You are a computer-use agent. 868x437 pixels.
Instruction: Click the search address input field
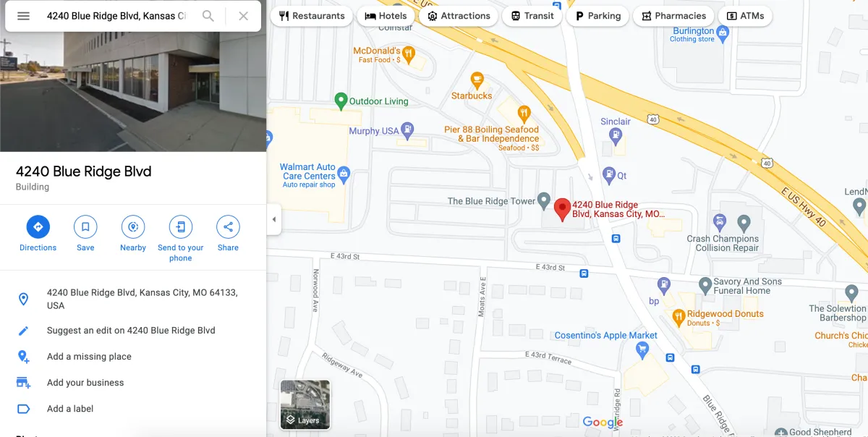116,16
